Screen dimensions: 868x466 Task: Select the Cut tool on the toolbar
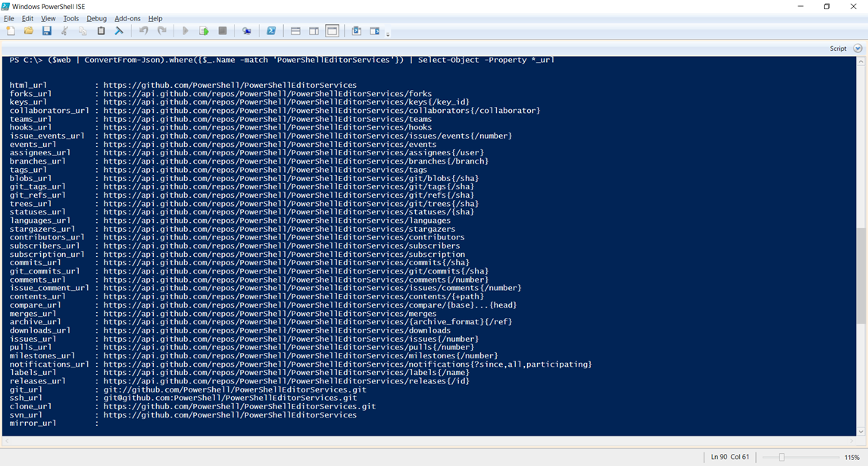pyautogui.click(x=66, y=30)
